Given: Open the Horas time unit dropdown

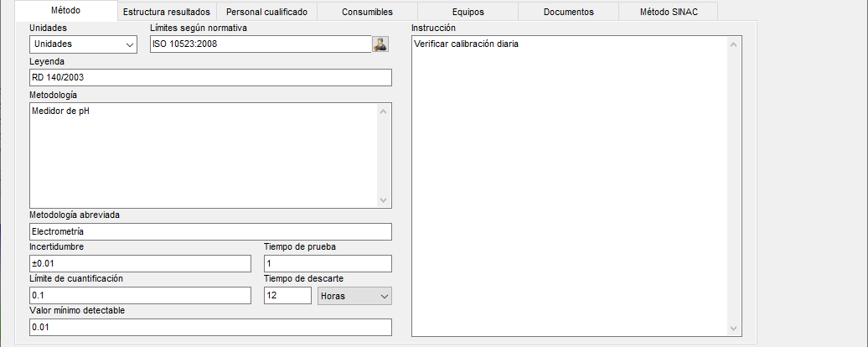Looking at the screenshot, I should point(354,296).
